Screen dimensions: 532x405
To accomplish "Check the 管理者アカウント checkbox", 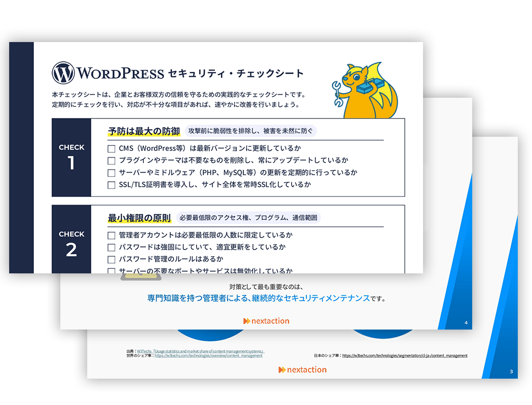I will 111,236.
